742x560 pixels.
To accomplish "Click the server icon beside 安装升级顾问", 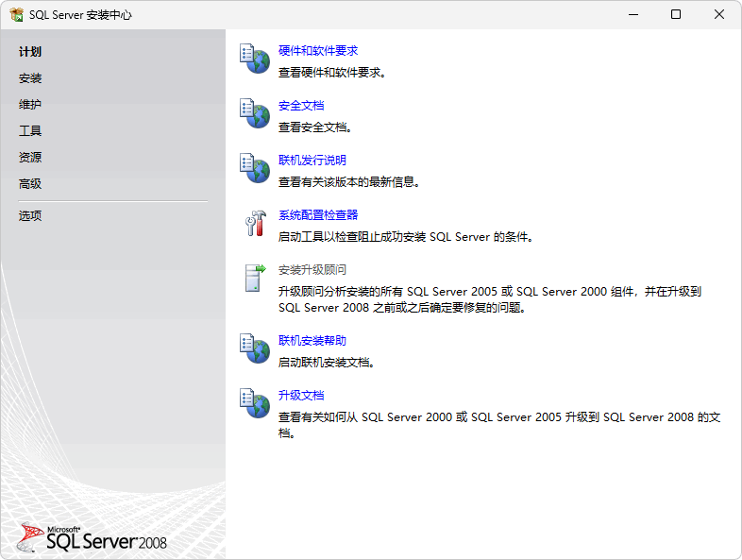I will click(x=255, y=278).
